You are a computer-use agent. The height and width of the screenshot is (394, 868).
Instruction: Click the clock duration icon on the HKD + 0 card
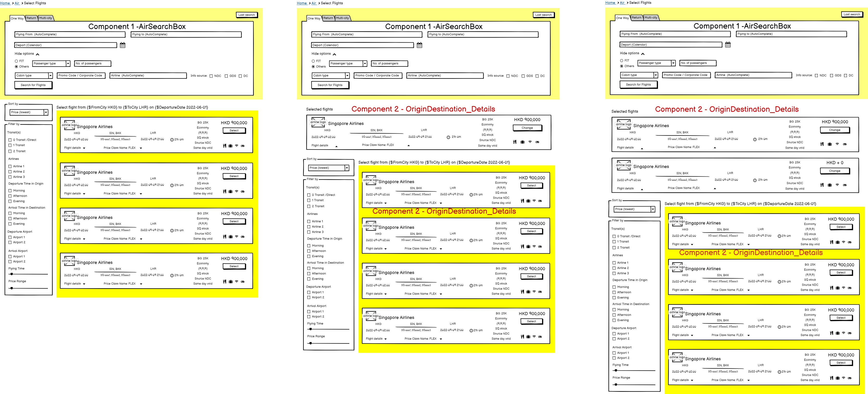[x=755, y=180]
